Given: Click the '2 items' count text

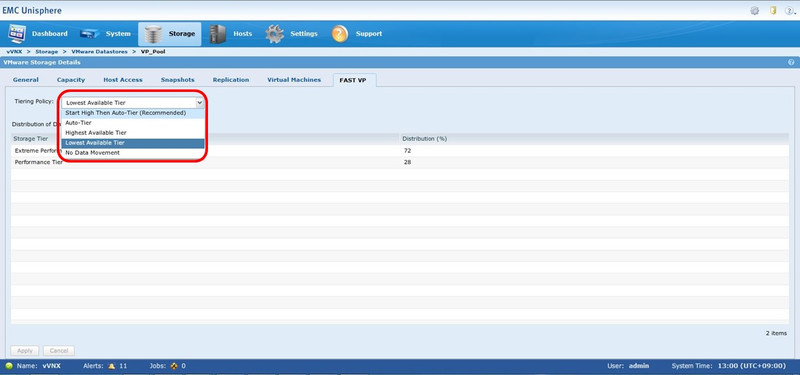Looking at the screenshot, I should 776,333.
